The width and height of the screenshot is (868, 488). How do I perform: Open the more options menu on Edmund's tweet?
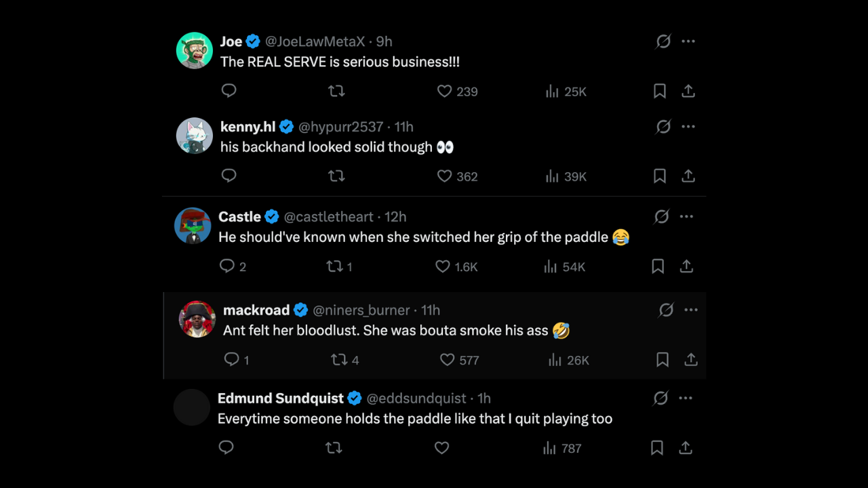pos(686,398)
